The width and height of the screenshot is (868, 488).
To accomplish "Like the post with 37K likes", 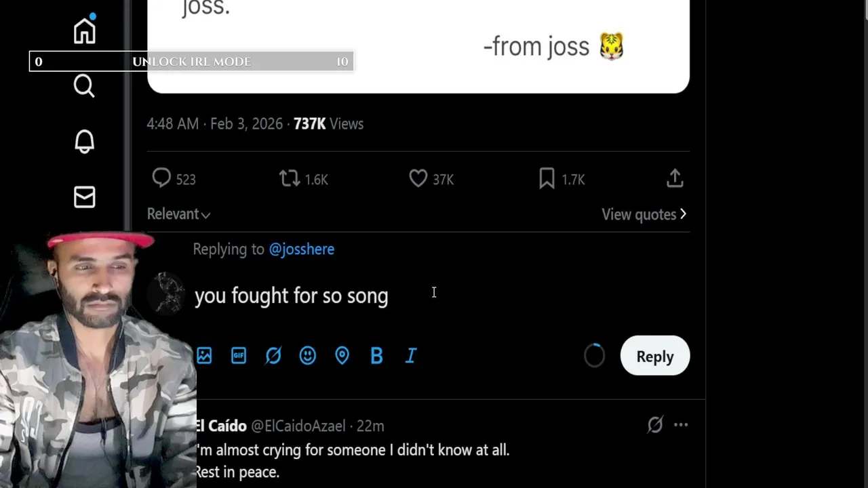I will 418,178.
